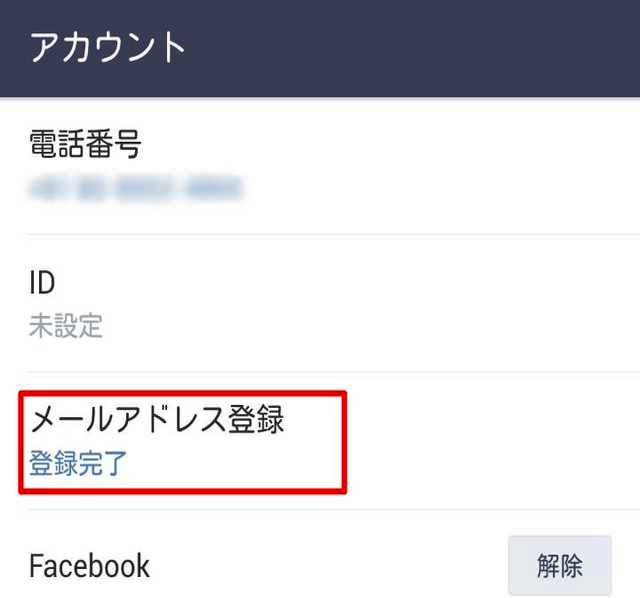Tap the blurred phone number value

click(x=136, y=189)
